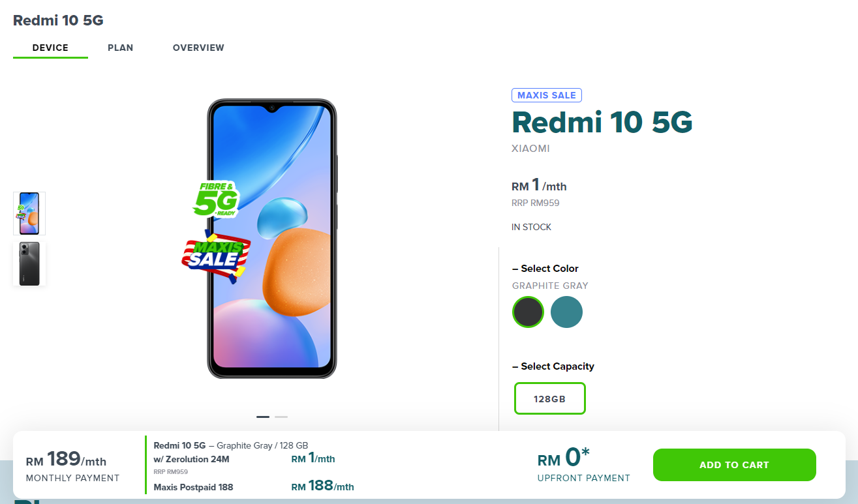Select the rear view phone thumbnail
The image size is (858, 504).
coord(29,263)
